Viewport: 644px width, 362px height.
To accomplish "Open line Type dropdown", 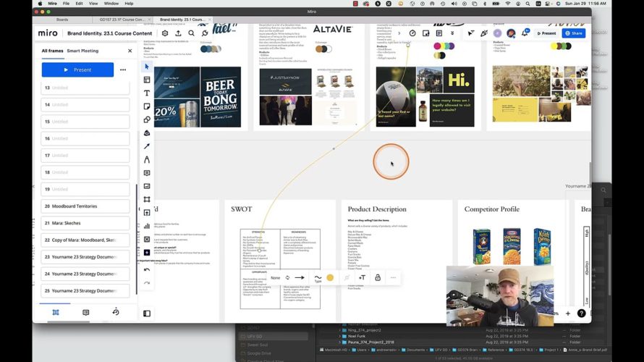I will 318,278.
